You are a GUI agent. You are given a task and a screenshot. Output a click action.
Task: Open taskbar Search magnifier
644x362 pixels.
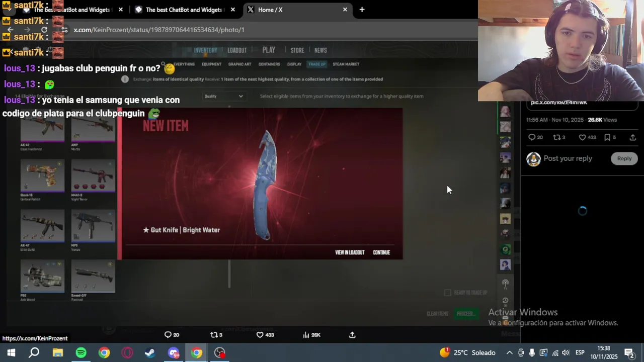click(34, 352)
